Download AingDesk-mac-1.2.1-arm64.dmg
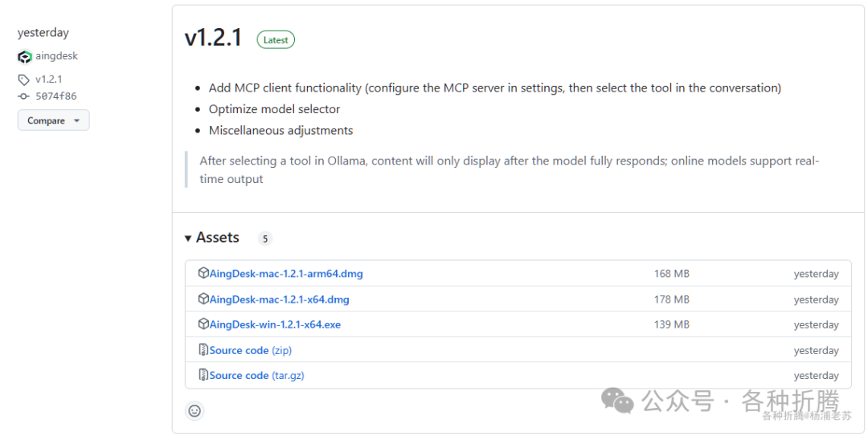Image resolution: width=868 pixels, height=436 pixels. point(286,274)
